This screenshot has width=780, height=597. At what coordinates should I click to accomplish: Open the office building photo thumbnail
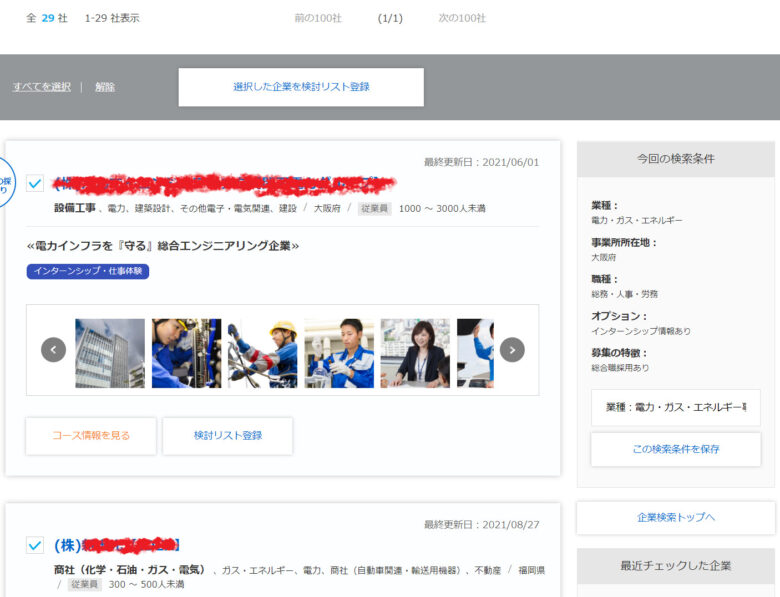[110, 353]
